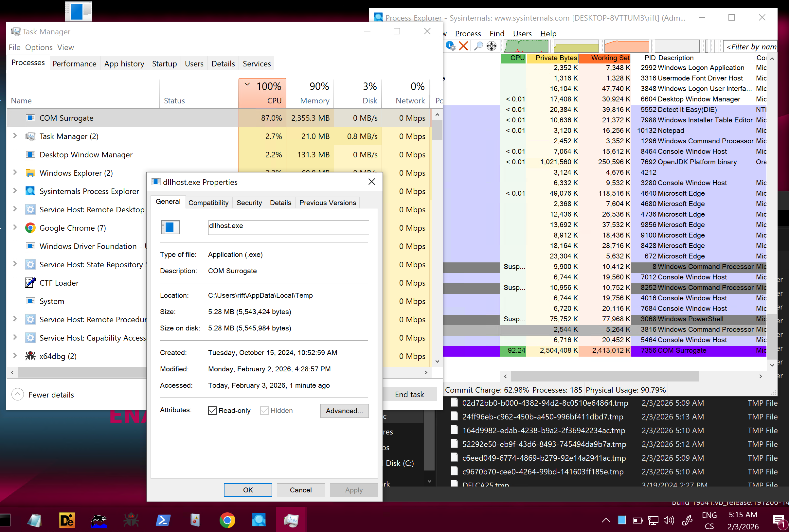Click the Advanced... attributes button

point(345,411)
